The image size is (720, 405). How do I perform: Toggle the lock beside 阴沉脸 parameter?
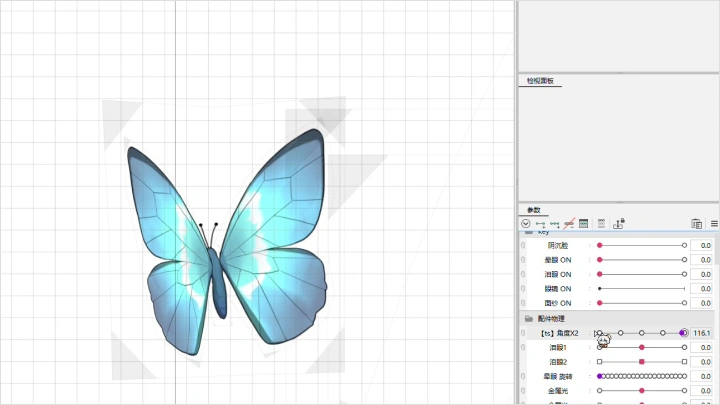[523, 246]
